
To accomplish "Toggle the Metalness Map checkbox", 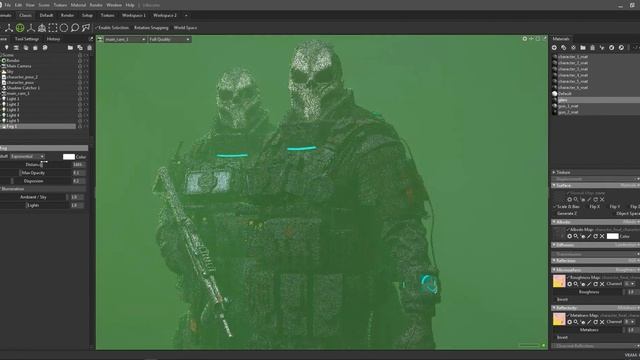I will tap(568, 316).
